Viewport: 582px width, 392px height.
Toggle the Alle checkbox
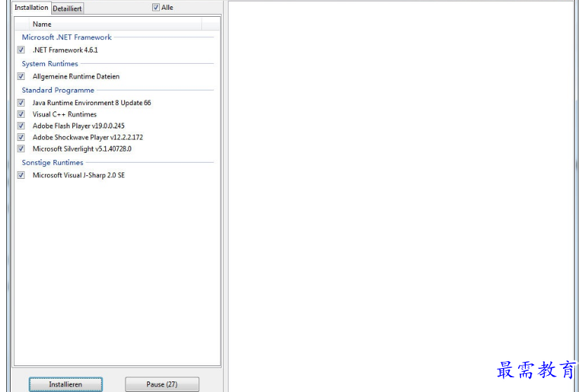click(x=156, y=8)
